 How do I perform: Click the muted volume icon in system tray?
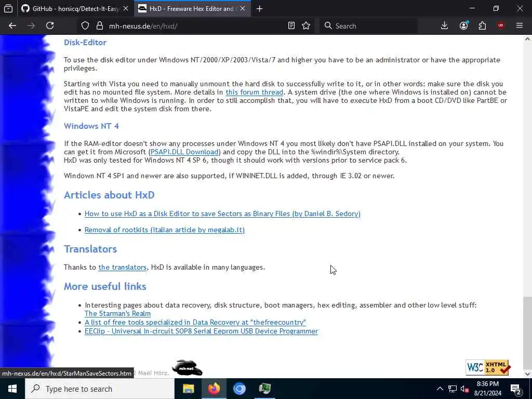tap(464, 389)
